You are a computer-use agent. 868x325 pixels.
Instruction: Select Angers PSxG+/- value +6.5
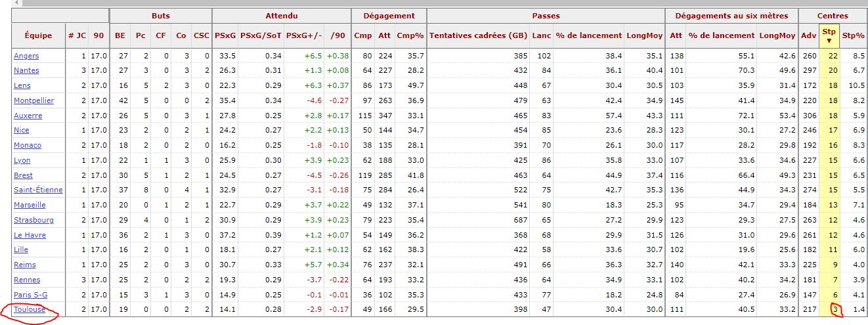coord(312,56)
